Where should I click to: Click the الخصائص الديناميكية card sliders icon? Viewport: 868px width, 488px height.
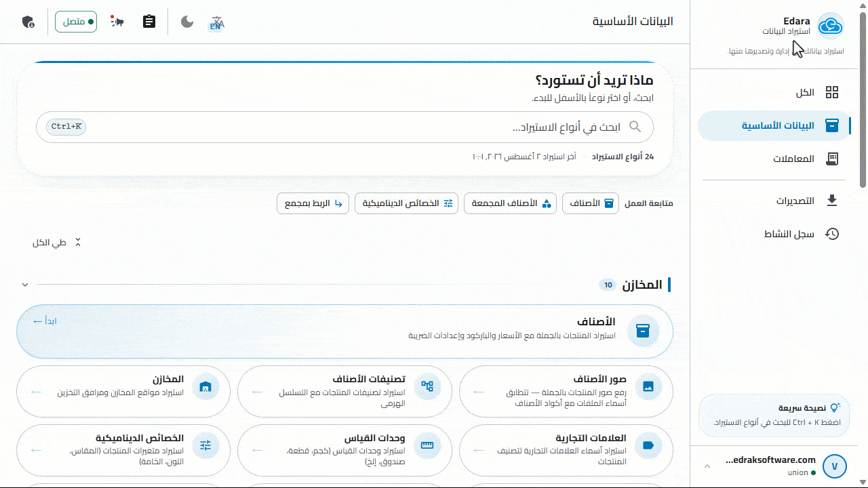point(205,445)
